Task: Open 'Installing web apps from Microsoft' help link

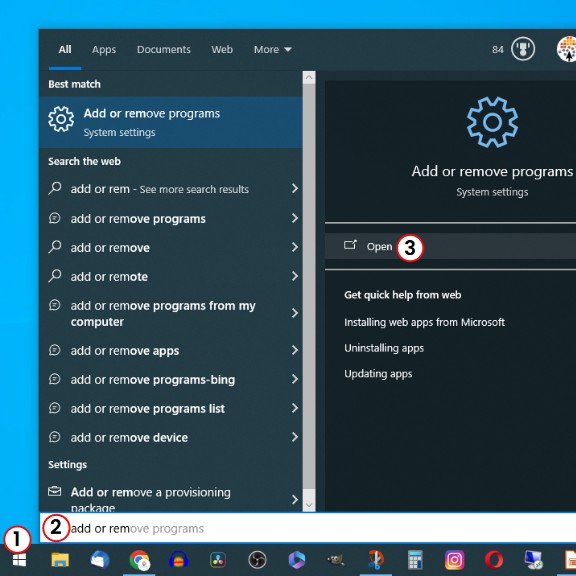Action: (424, 322)
